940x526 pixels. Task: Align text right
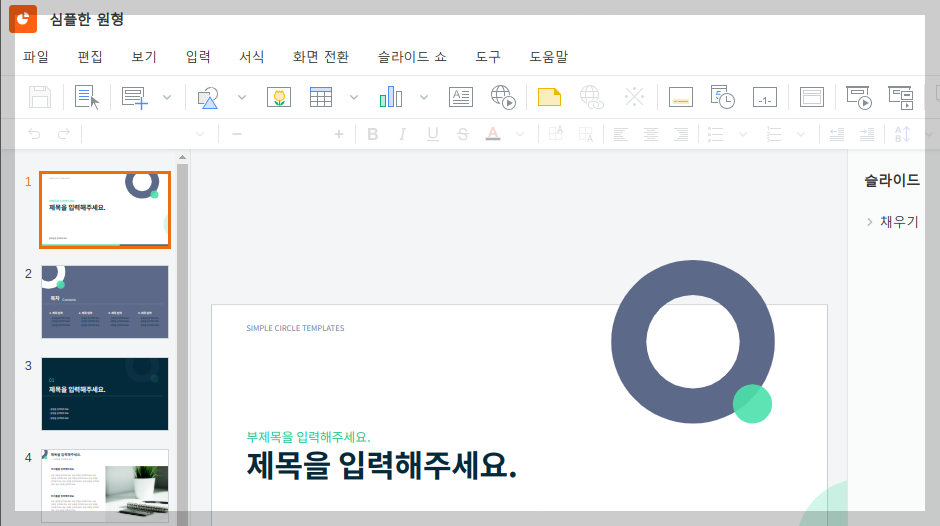(x=681, y=134)
